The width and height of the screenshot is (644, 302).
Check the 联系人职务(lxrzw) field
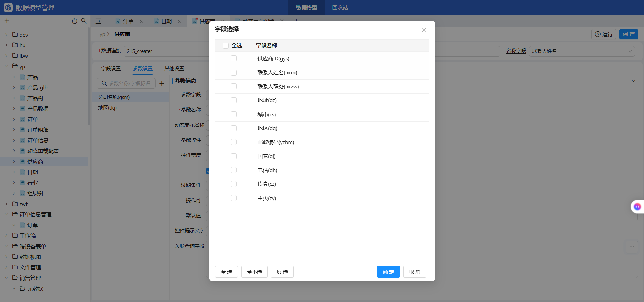coord(234,86)
